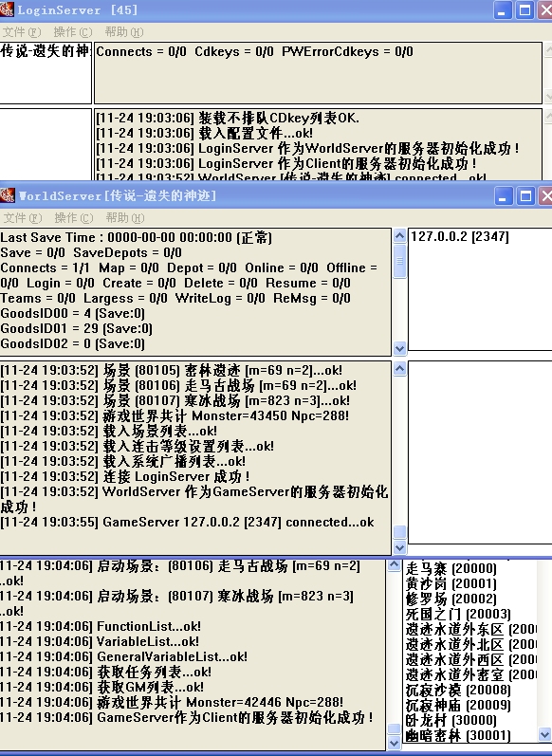Click the WorldServer title bar app icon
Viewport: 552px width, 756px height.
tap(8, 195)
